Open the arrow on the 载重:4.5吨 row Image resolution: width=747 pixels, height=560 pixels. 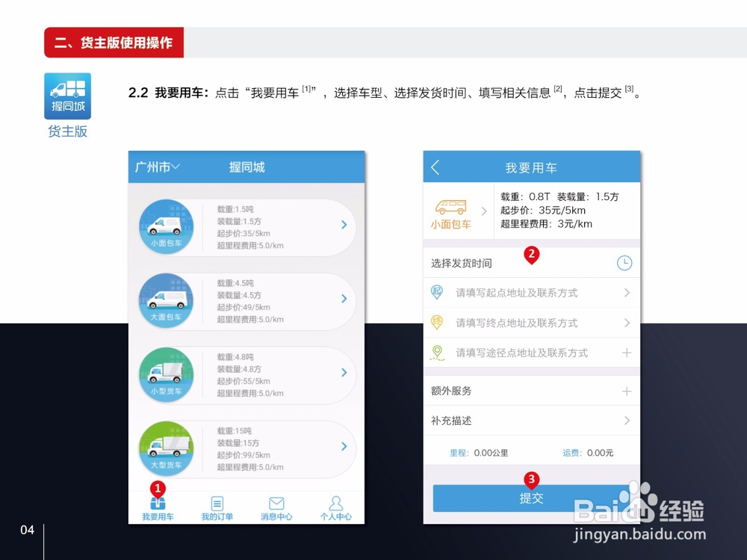(344, 299)
